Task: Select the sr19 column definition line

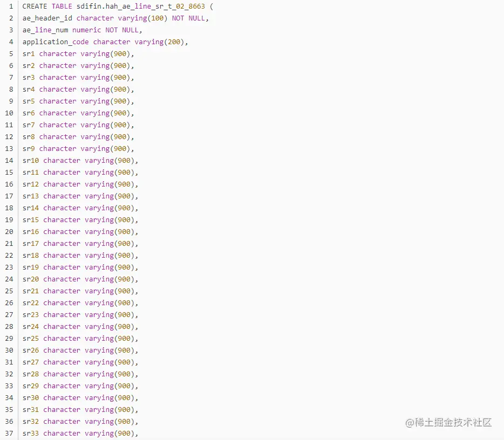Action: (80, 268)
